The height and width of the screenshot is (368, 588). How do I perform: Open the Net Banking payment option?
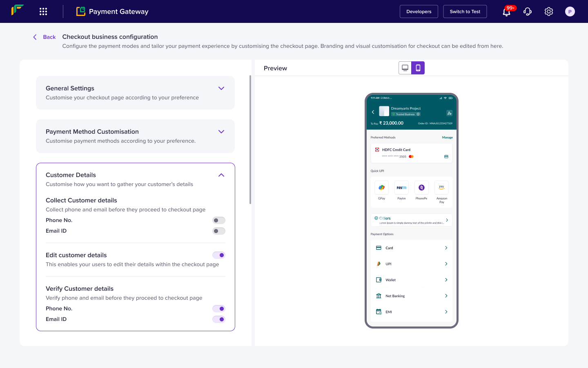click(411, 296)
